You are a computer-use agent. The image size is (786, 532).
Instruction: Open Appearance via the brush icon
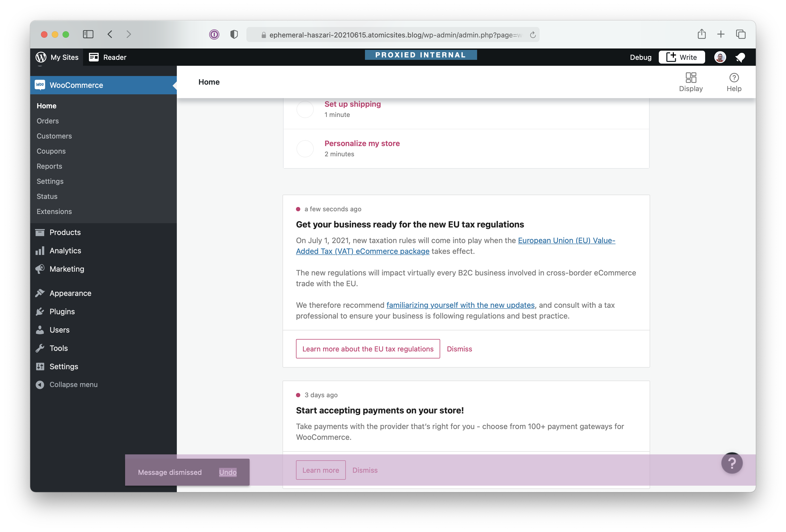[x=40, y=293]
